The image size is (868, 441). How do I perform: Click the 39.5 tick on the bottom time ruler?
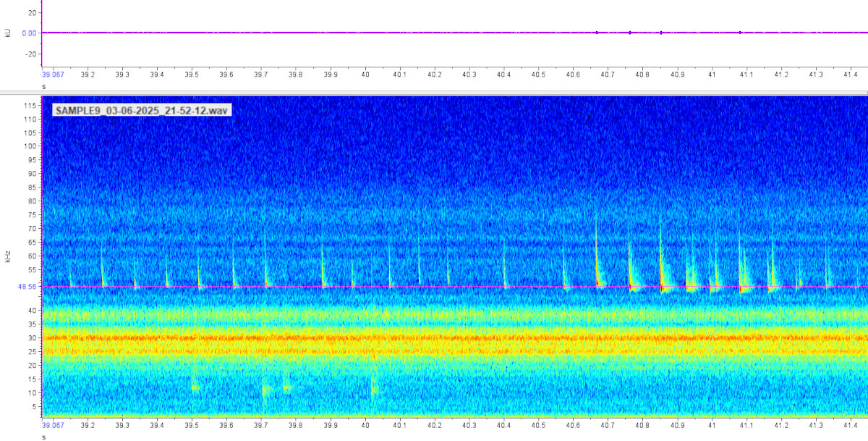coord(192,427)
